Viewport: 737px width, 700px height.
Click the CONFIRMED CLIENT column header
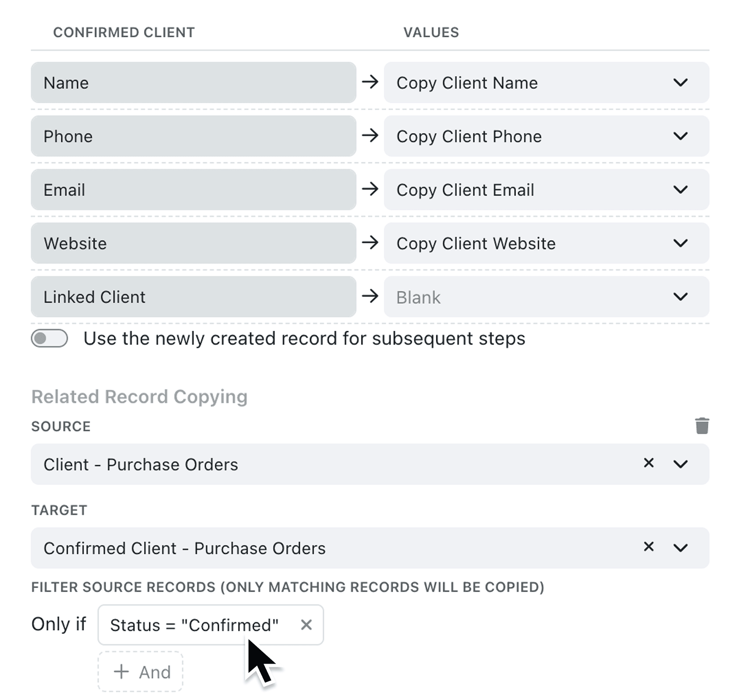[124, 31]
